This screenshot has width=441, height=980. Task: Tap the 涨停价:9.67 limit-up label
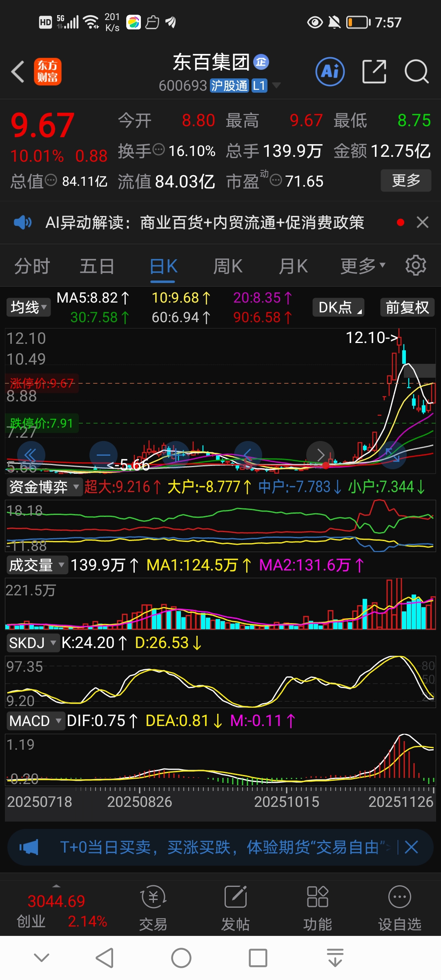click(x=41, y=383)
